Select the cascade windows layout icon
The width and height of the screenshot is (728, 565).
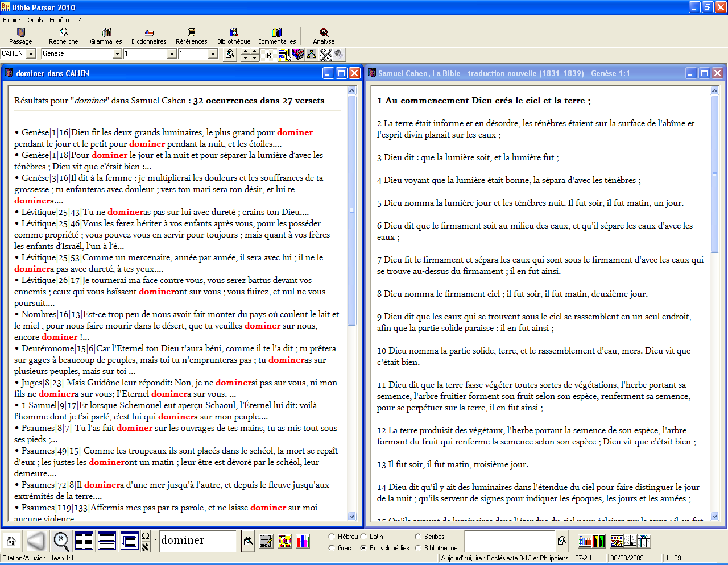(130, 541)
